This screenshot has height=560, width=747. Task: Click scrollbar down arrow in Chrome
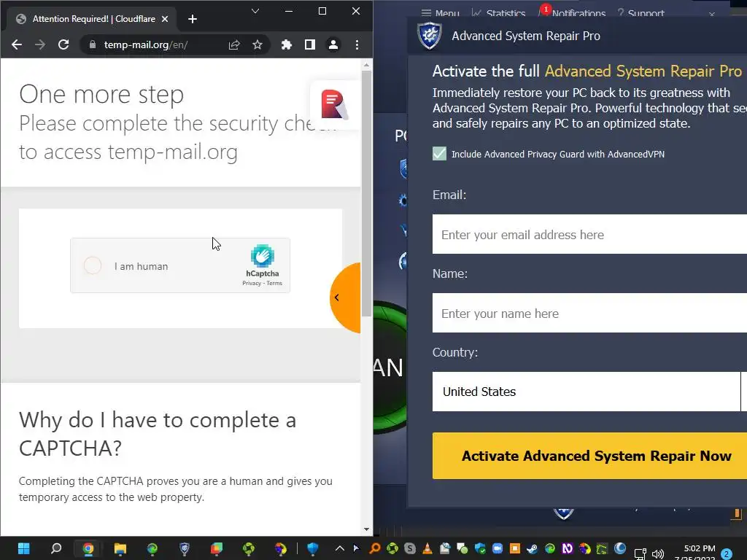click(366, 529)
